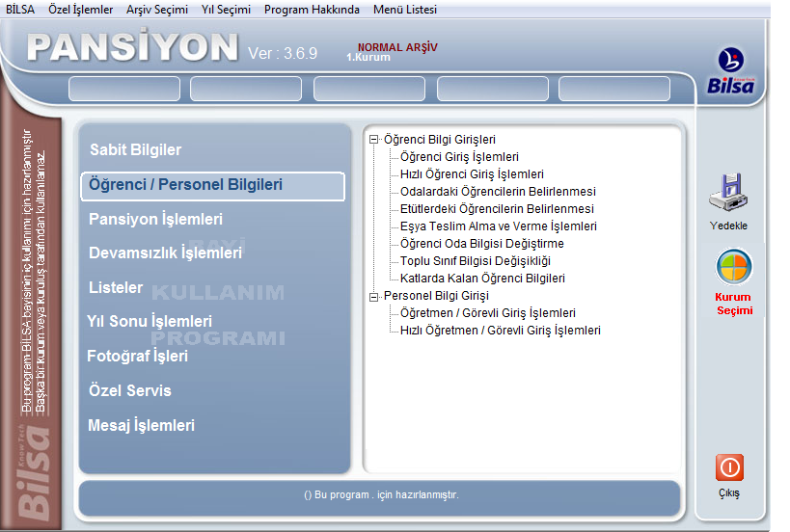Open Devamsızlık İşlemleri section
This screenshot has height=532, width=790.
tap(165, 253)
